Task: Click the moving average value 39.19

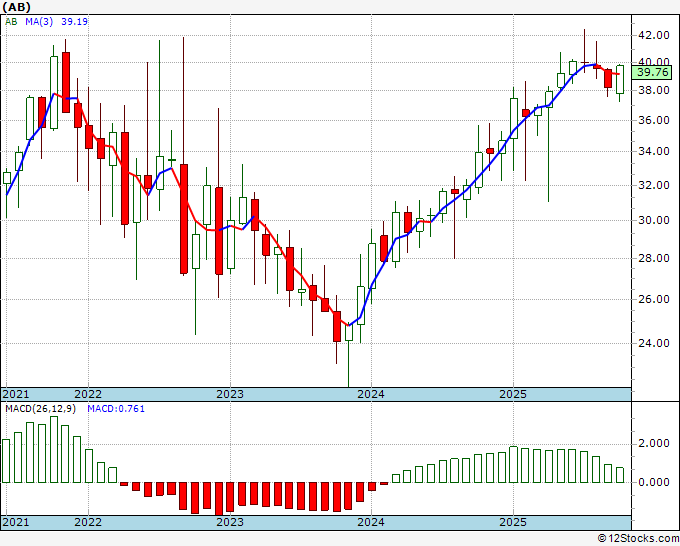Action: pyautogui.click(x=74, y=21)
